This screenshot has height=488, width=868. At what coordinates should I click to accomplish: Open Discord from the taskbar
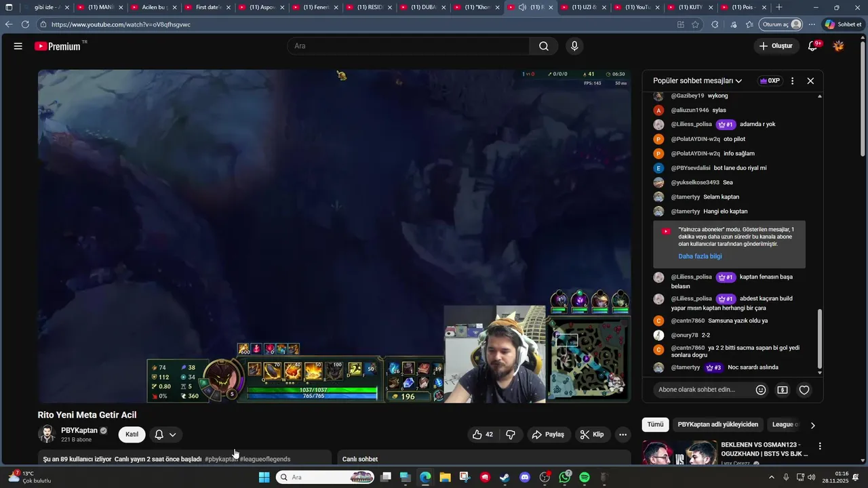click(x=524, y=478)
